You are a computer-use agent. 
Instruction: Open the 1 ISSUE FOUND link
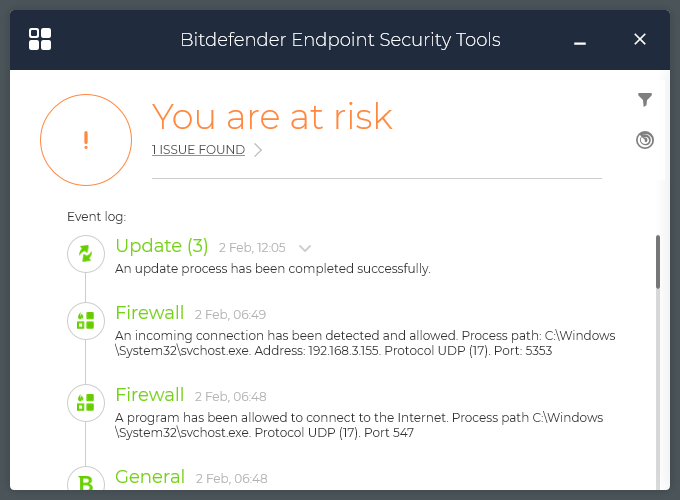point(198,150)
